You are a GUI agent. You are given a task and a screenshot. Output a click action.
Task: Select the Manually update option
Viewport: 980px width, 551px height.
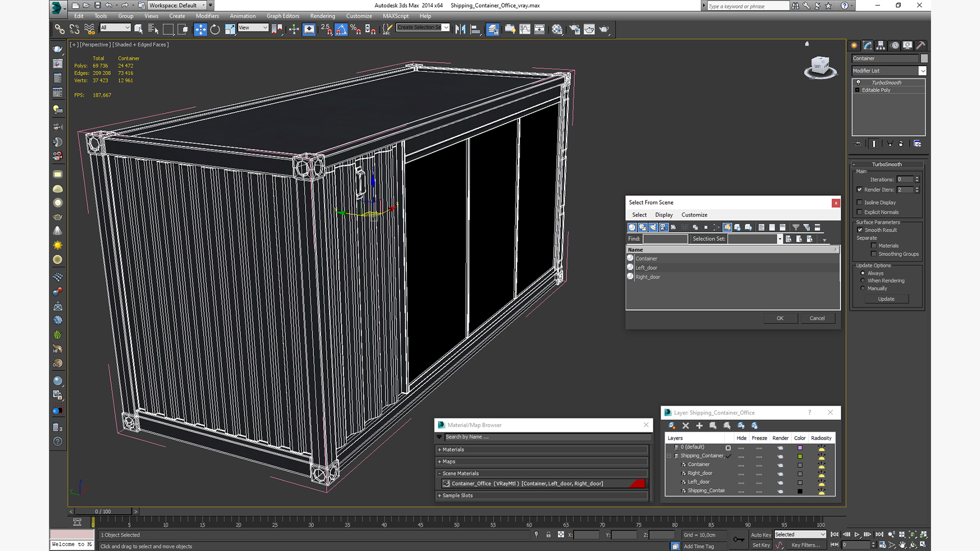coord(863,288)
